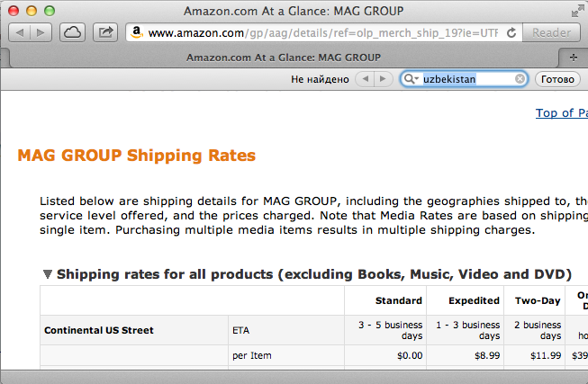The image size is (588, 384).
Task: Click the Continental US Street row header
Action: coord(99,330)
